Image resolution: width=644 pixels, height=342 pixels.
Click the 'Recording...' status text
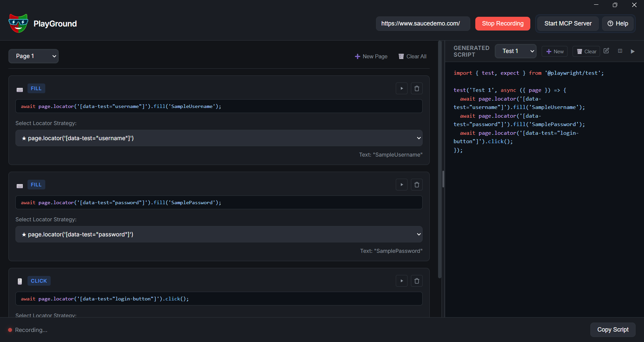coord(31,330)
